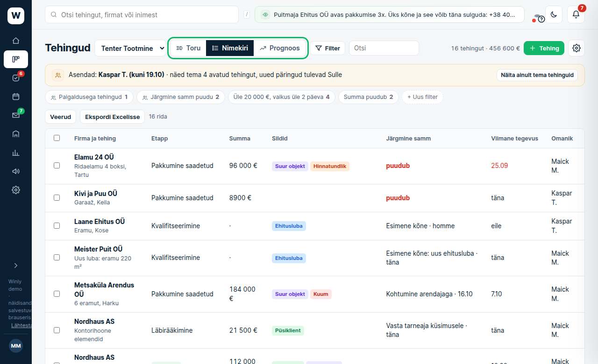The height and width of the screenshot is (364, 598).
Task: Open notifications bell with badge 7
Action: pyautogui.click(x=576, y=14)
